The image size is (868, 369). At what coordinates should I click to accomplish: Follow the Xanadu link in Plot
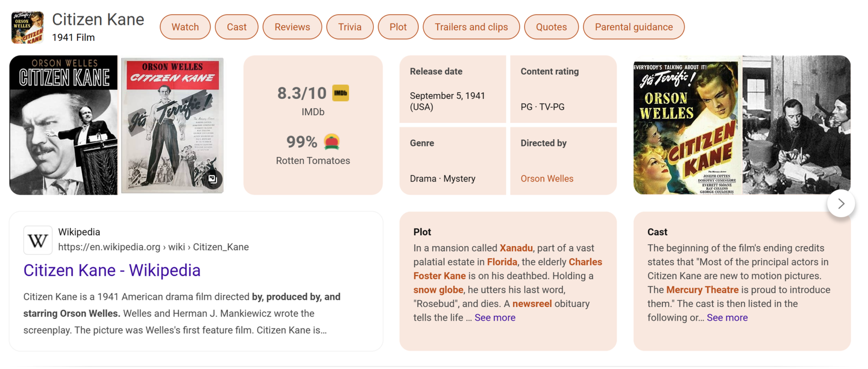click(x=516, y=248)
